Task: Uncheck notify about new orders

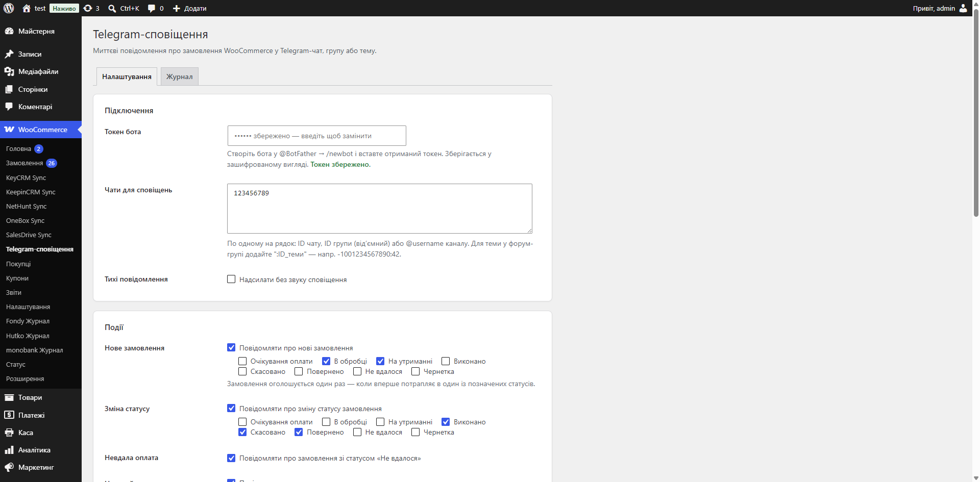Action: [231, 347]
